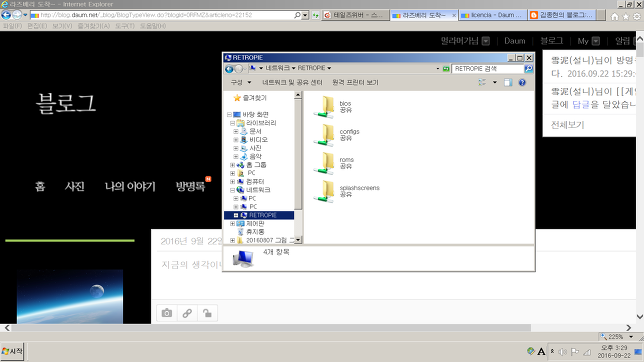Image resolution: width=644 pixels, height=362 pixels.
Task: Click the camera icon in blog editor
Action: (167, 313)
